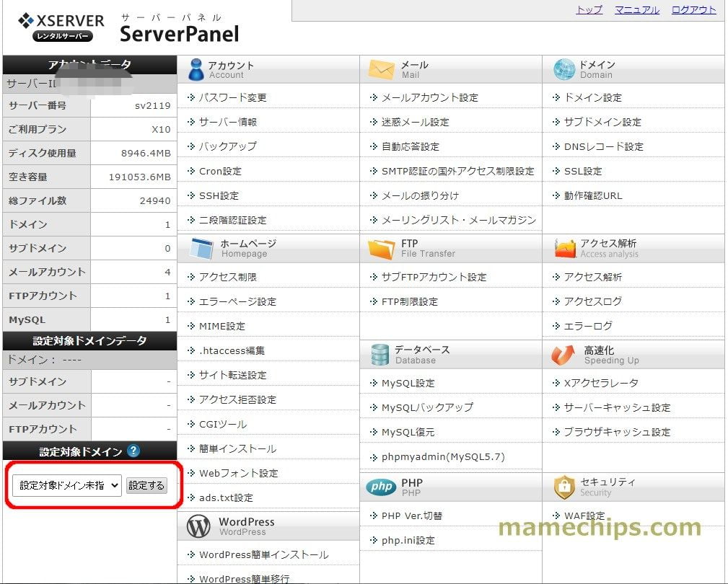
Task: Open phpmyadmin(MySQL5.7)
Action: click(443, 457)
